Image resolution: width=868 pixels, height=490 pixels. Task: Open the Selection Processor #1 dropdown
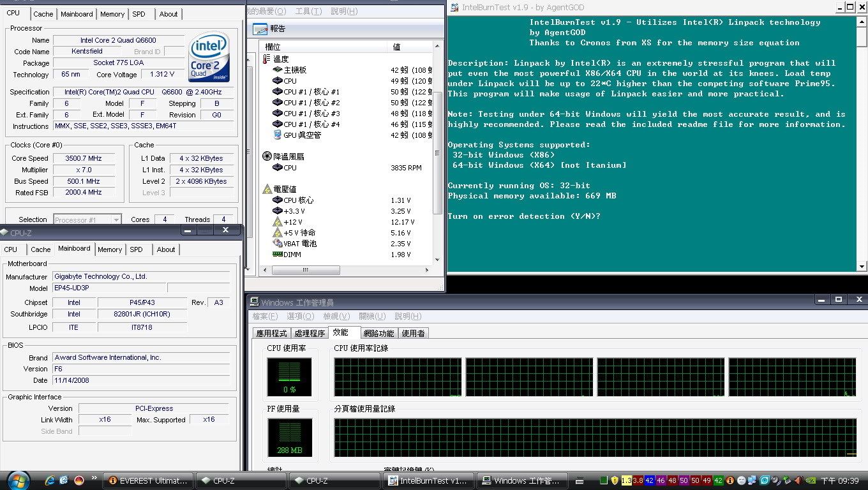point(87,219)
